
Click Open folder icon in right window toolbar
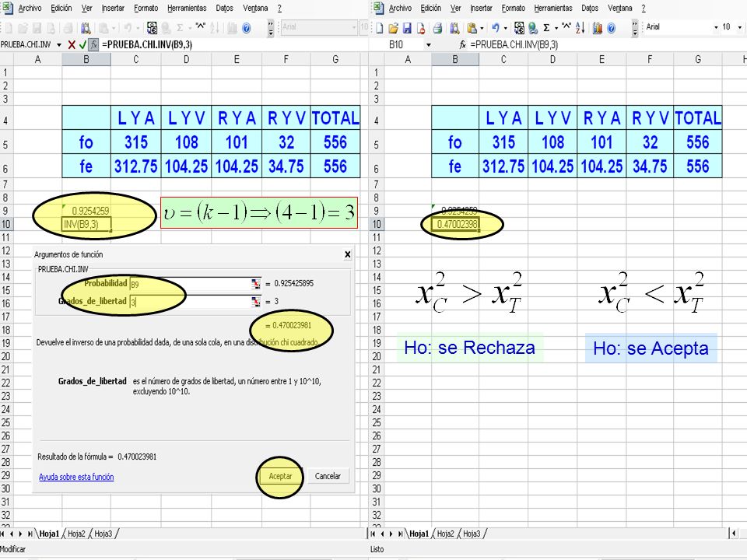pyautogui.click(x=393, y=28)
